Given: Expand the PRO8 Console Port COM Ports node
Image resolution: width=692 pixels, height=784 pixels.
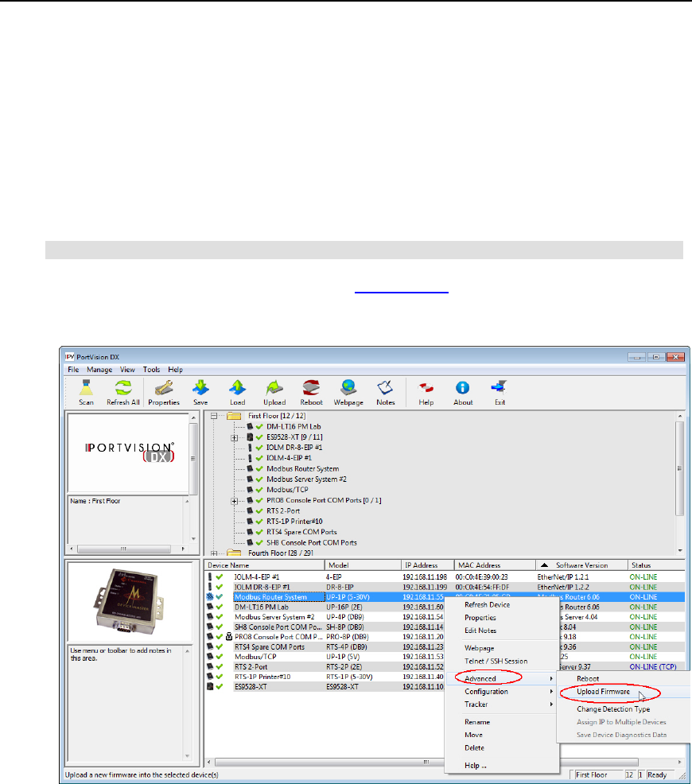Looking at the screenshot, I should 234,500.
